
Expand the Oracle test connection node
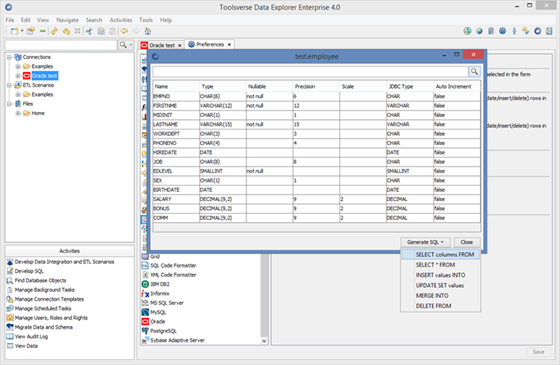pos(18,76)
